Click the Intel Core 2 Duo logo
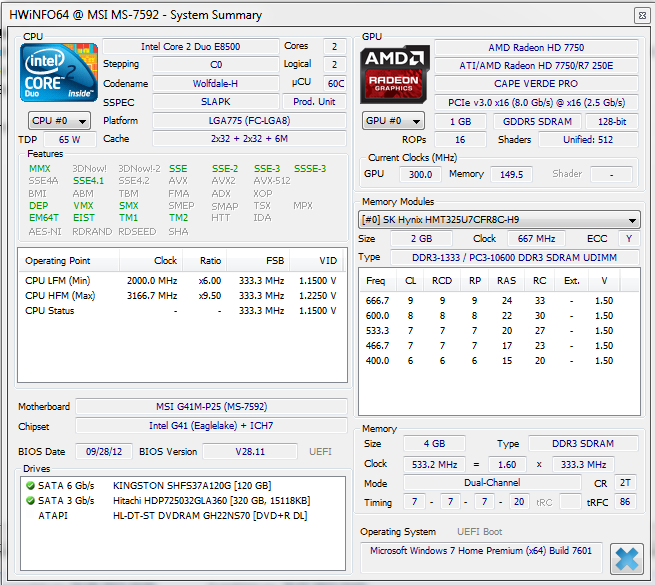This screenshot has width=655, height=585. tap(59, 73)
